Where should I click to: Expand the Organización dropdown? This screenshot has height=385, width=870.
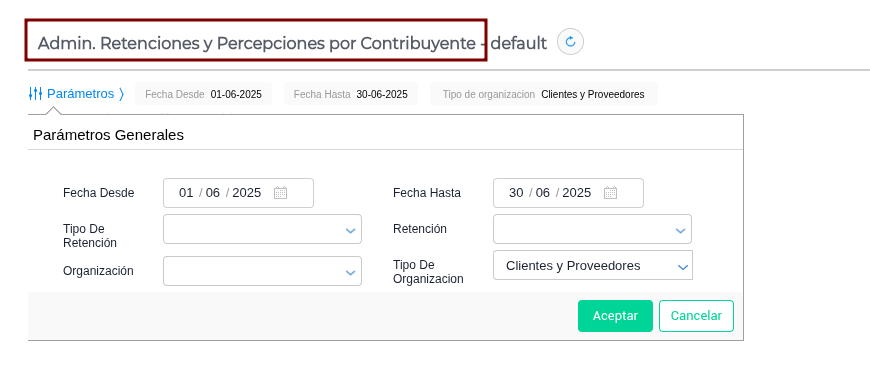pos(262,271)
